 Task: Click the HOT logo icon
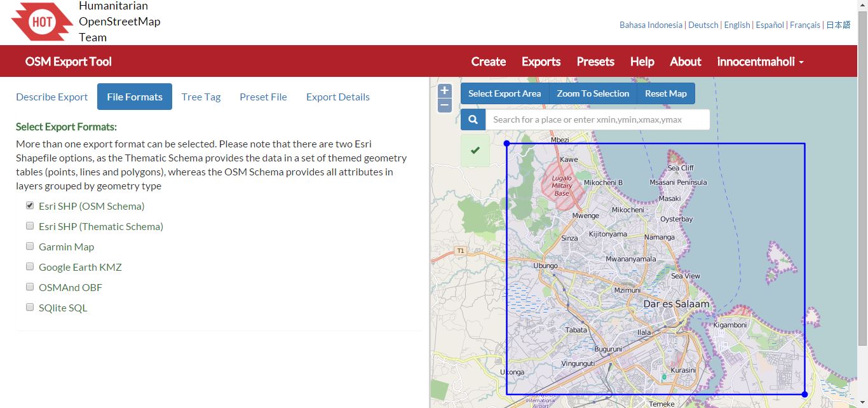(x=43, y=22)
